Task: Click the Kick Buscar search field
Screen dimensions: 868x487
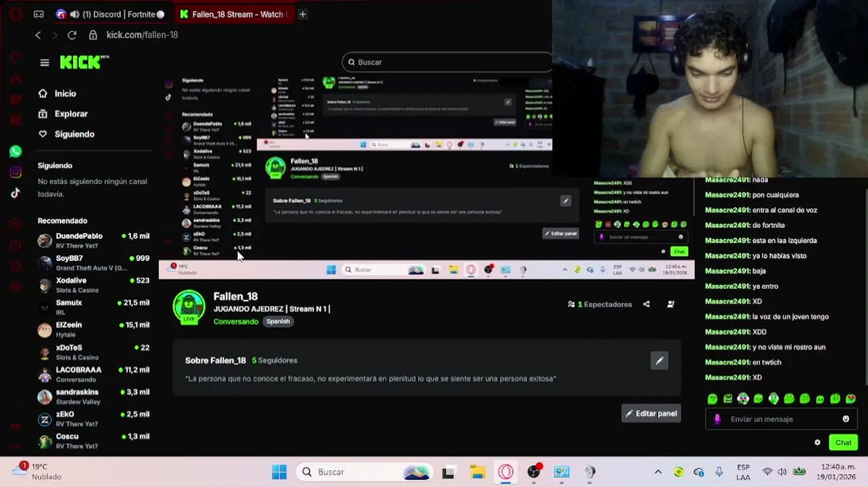Action: click(x=447, y=62)
